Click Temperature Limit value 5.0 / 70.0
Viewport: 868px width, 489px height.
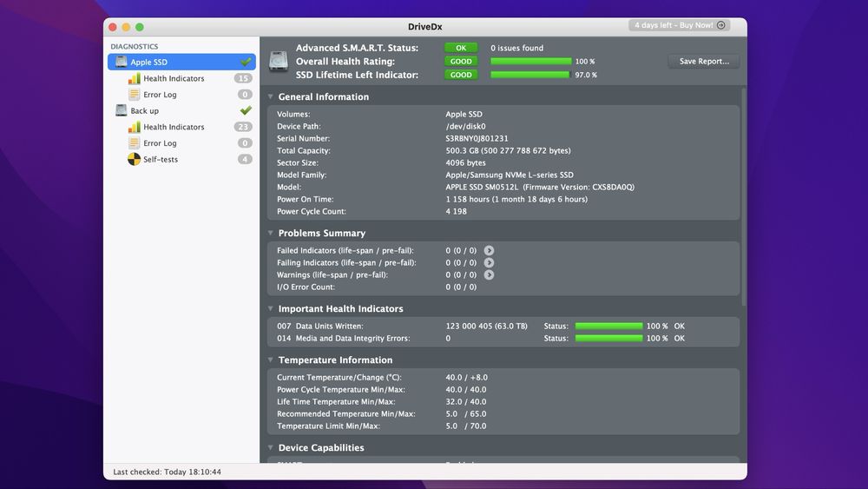click(x=466, y=426)
